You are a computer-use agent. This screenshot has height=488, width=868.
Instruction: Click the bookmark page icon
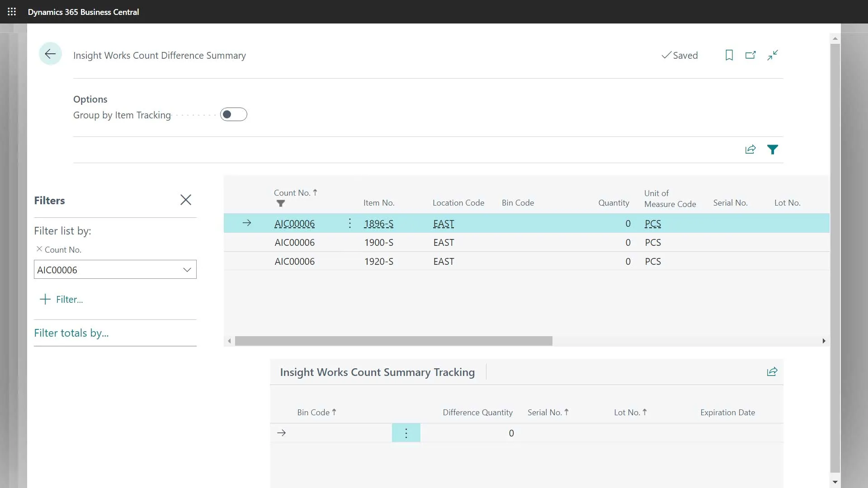click(729, 55)
